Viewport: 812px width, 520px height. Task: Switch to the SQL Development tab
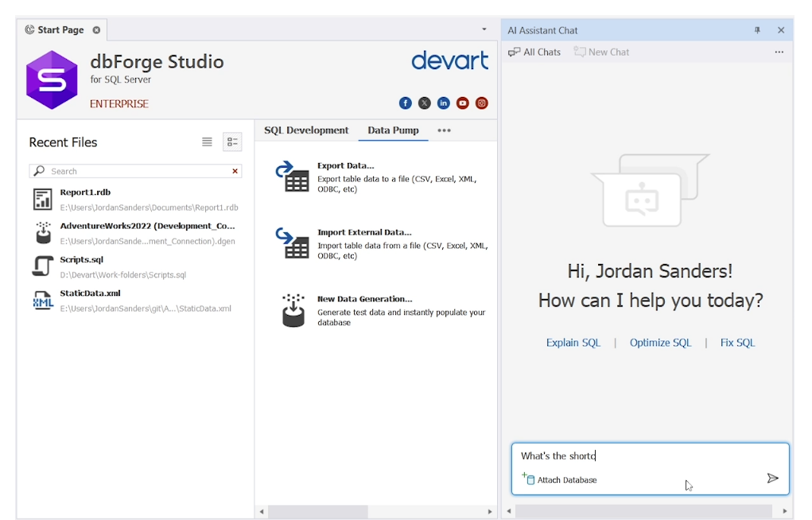(306, 130)
